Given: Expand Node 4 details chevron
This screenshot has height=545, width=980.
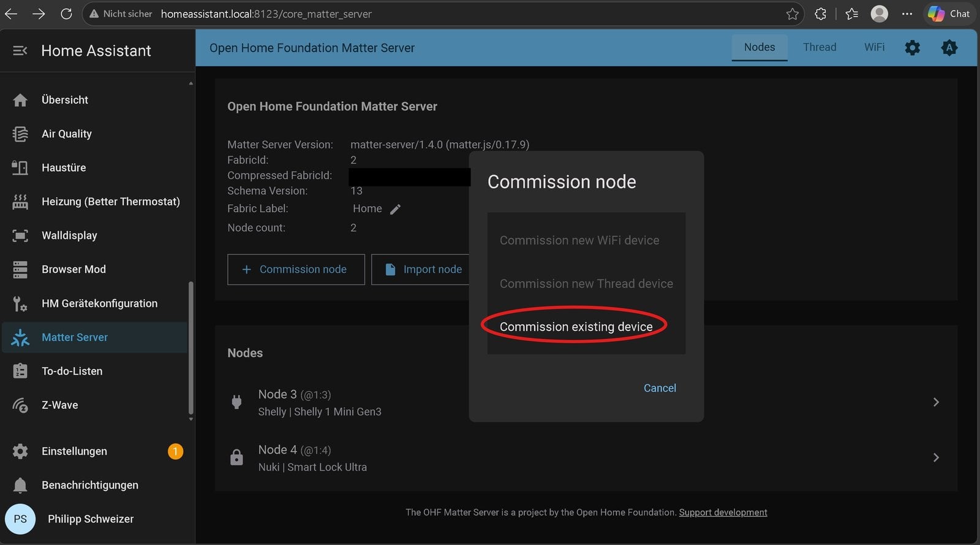Looking at the screenshot, I should pyautogui.click(x=936, y=457).
